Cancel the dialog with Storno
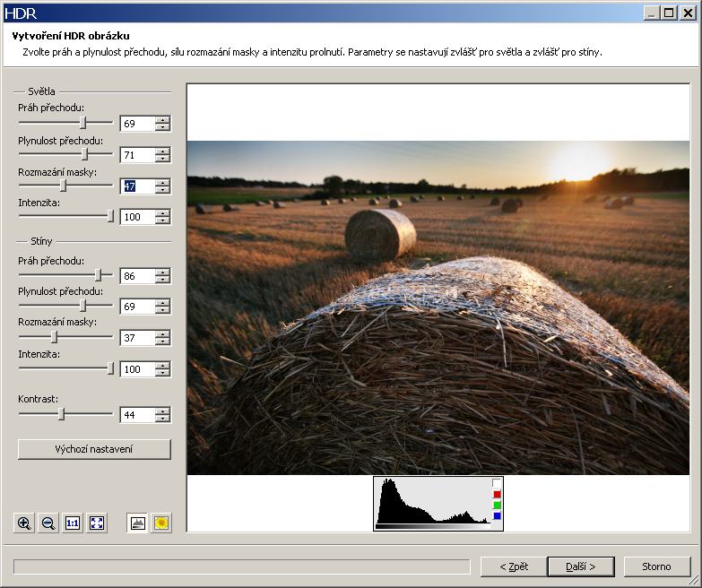Viewport: 702px width, 588px height. 656,566
